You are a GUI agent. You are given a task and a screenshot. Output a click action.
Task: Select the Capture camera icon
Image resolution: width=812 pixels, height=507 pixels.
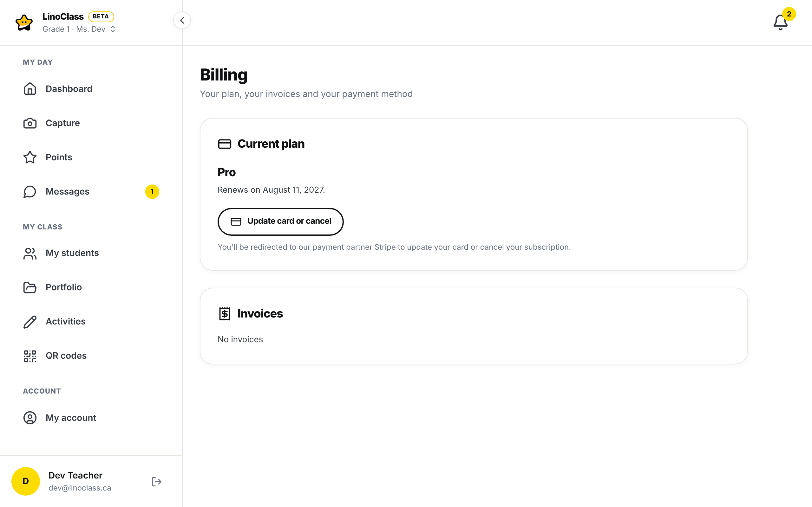(x=30, y=123)
